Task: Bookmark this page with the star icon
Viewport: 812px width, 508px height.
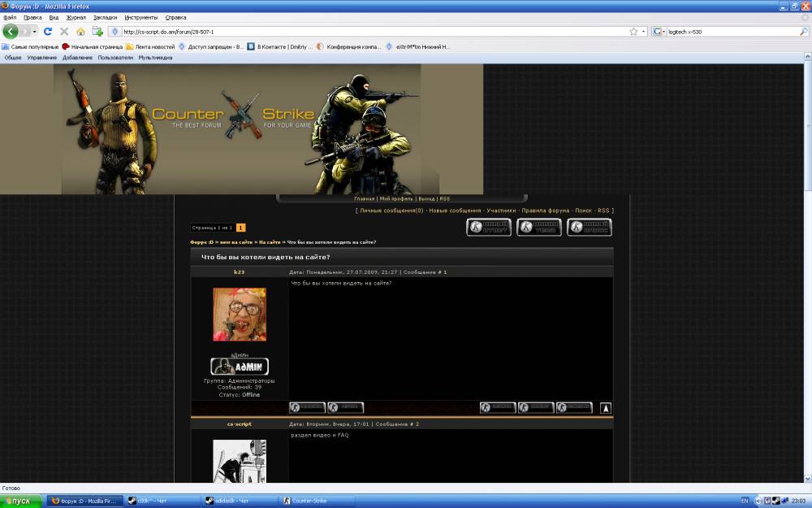Action: (x=633, y=32)
